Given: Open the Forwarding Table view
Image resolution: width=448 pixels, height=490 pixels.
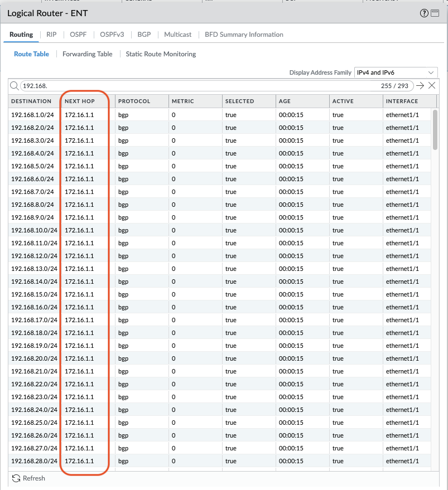Looking at the screenshot, I should point(87,54).
